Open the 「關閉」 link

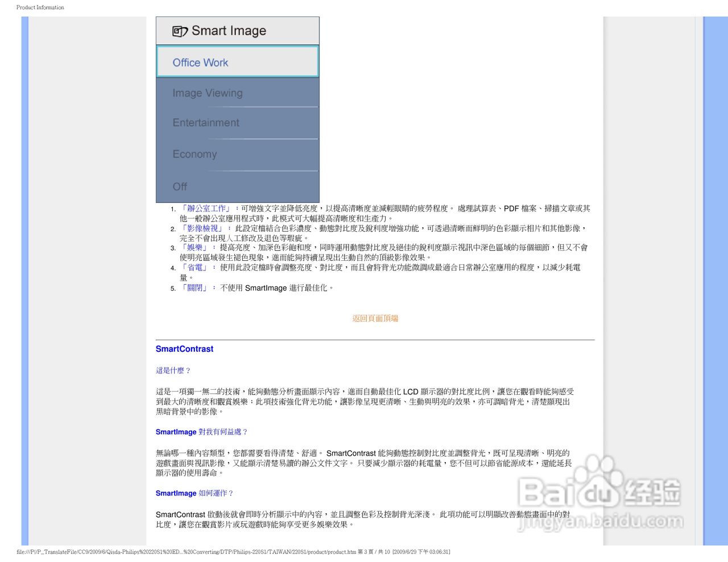point(195,288)
